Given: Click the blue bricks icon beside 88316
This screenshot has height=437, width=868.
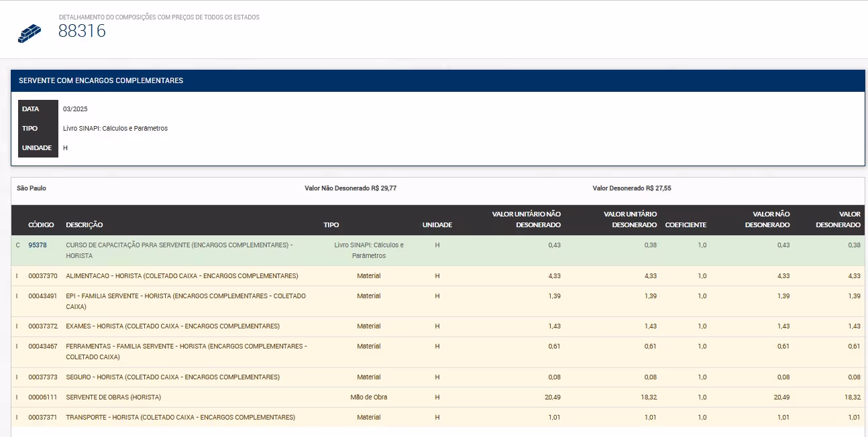Looking at the screenshot, I should tap(30, 34).
